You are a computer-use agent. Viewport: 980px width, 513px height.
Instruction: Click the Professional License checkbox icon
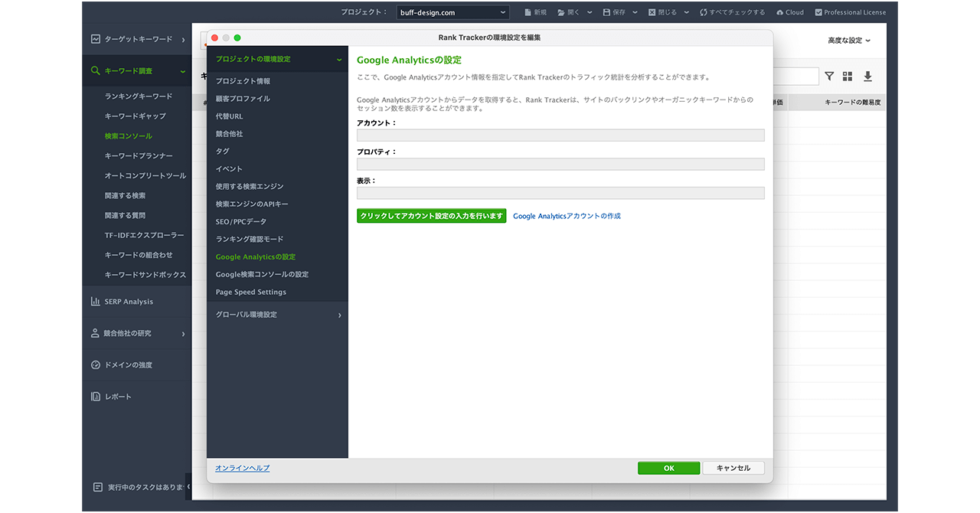point(818,12)
